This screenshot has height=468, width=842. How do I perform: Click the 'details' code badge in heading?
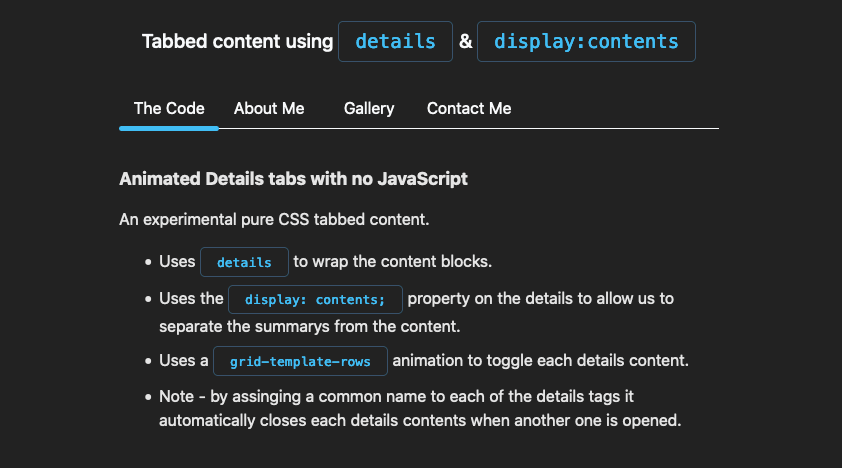[395, 41]
